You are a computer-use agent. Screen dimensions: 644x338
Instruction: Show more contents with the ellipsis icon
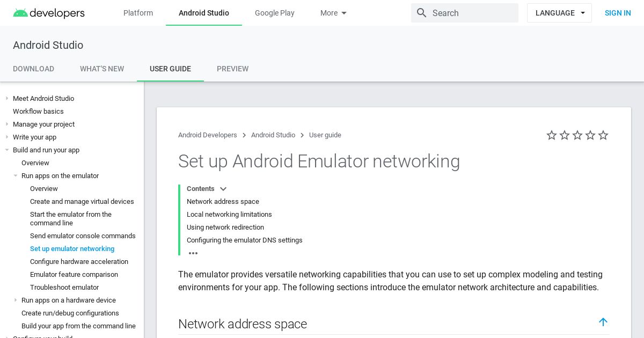click(x=193, y=253)
